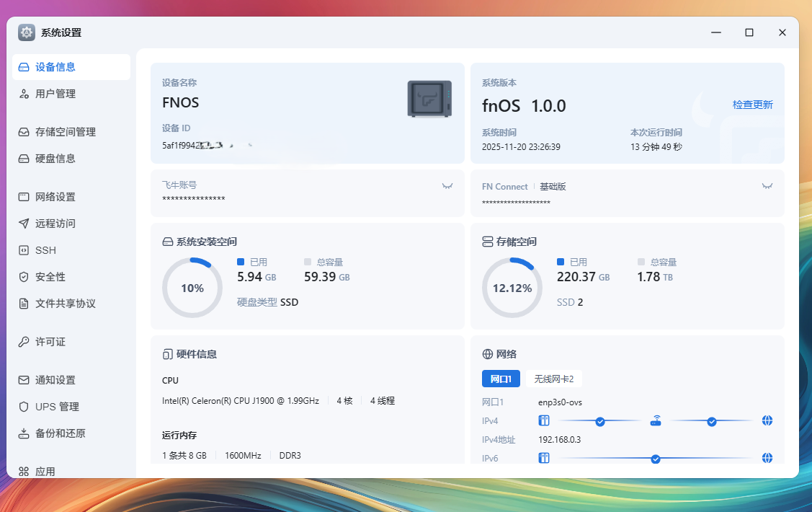Open user management via its icon

tap(24, 94)
